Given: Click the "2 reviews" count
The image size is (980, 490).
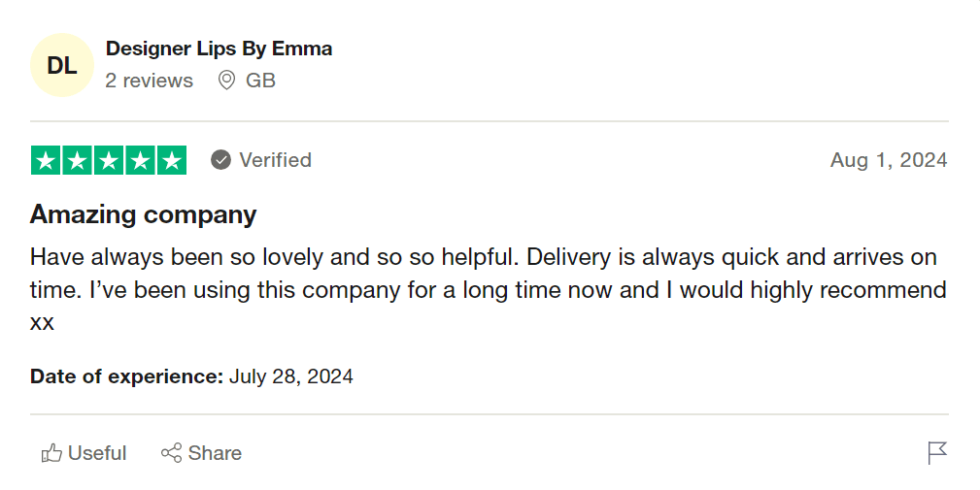Looking at the screenshot, I should (149, 81).
